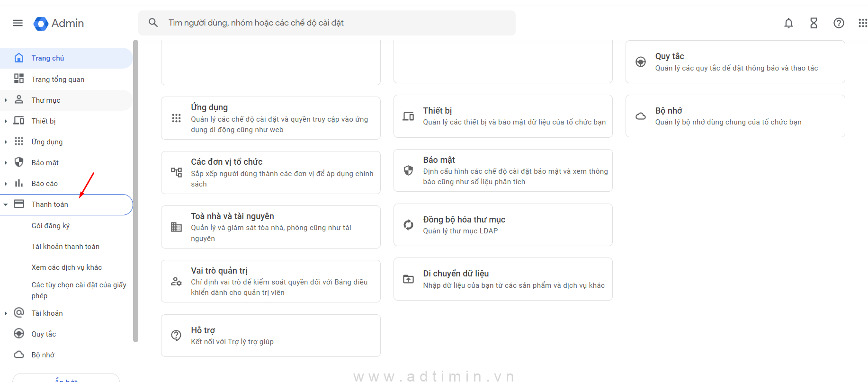Screen dimensions: 868x382
Task: Open the Di chuyển dữ liệu card title
Action: point(456,274)
